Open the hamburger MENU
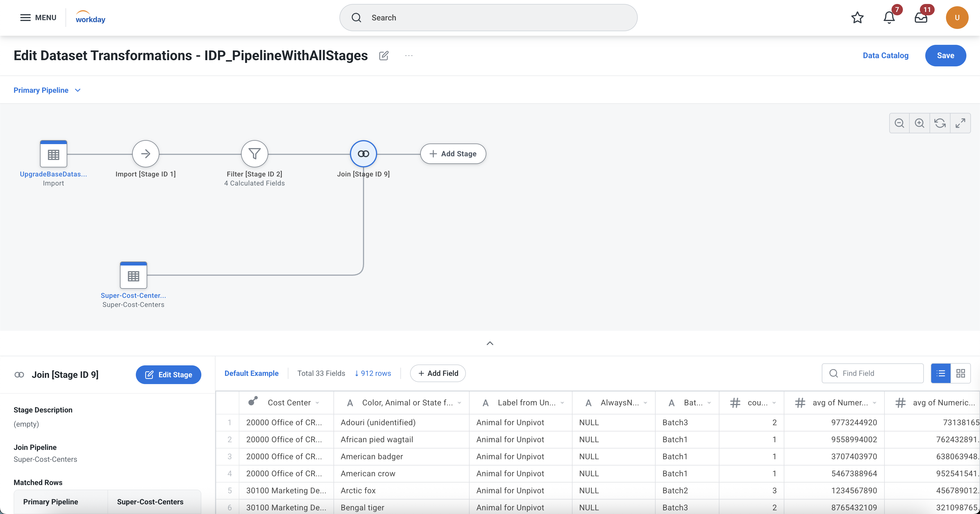Viewport: 980px width, 514px height. point(38,18)
